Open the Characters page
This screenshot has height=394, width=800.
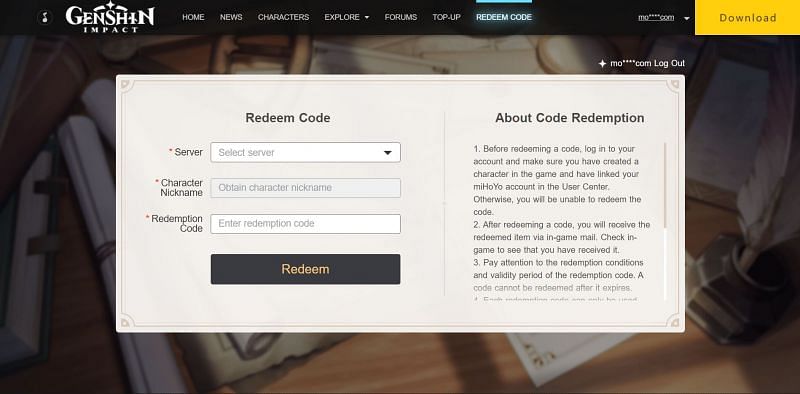283,17
